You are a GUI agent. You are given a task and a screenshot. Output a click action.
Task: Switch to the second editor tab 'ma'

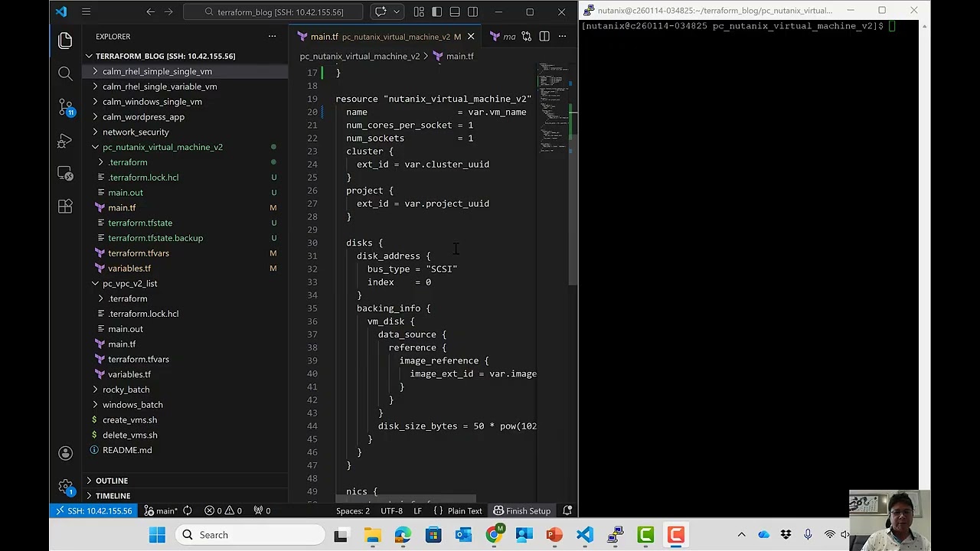pyautogui.click(x=501, y=36)
